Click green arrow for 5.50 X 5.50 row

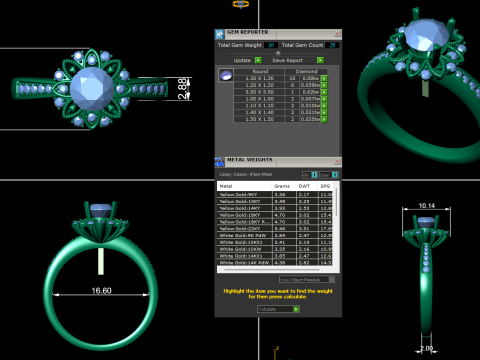click(x=324, y=92)
